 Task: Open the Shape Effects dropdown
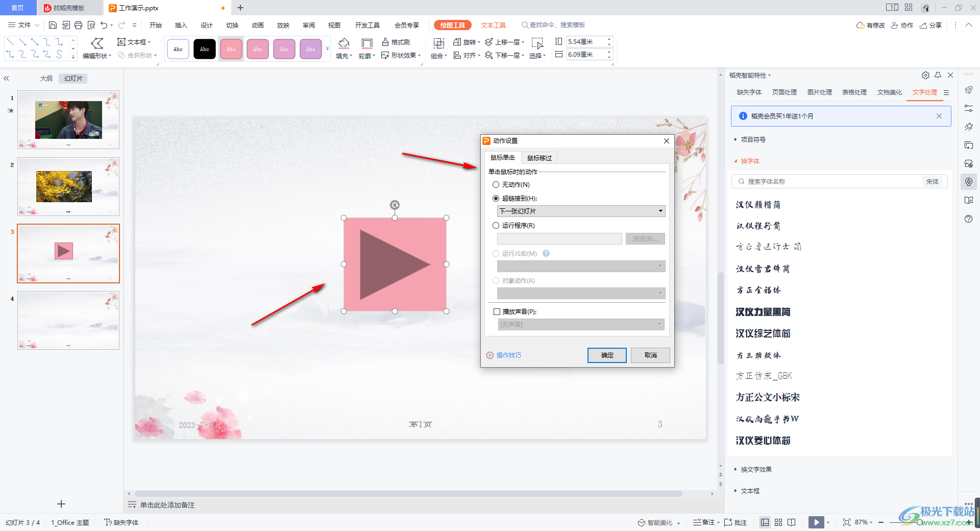point(401,55)
